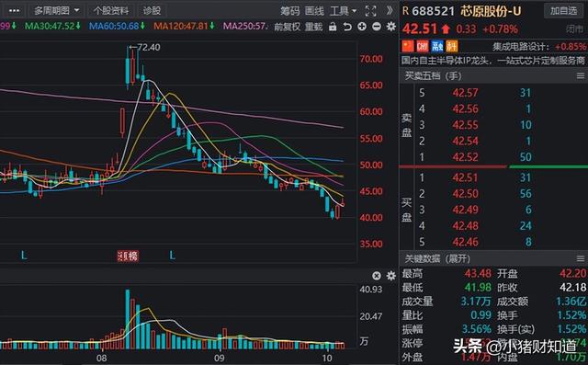This screenshot has height=365, width=588.
Task: Close the volume indicator panel
Action: coord(377,276)
